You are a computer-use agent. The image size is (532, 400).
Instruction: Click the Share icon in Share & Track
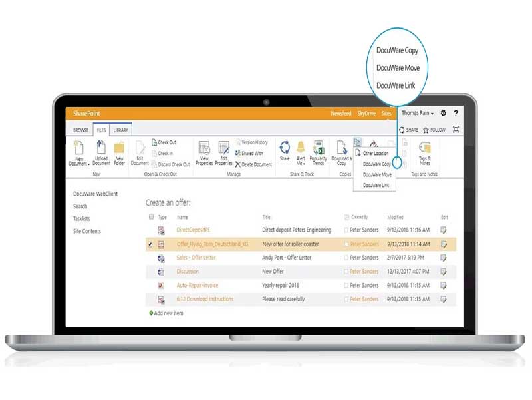(285, 148)
